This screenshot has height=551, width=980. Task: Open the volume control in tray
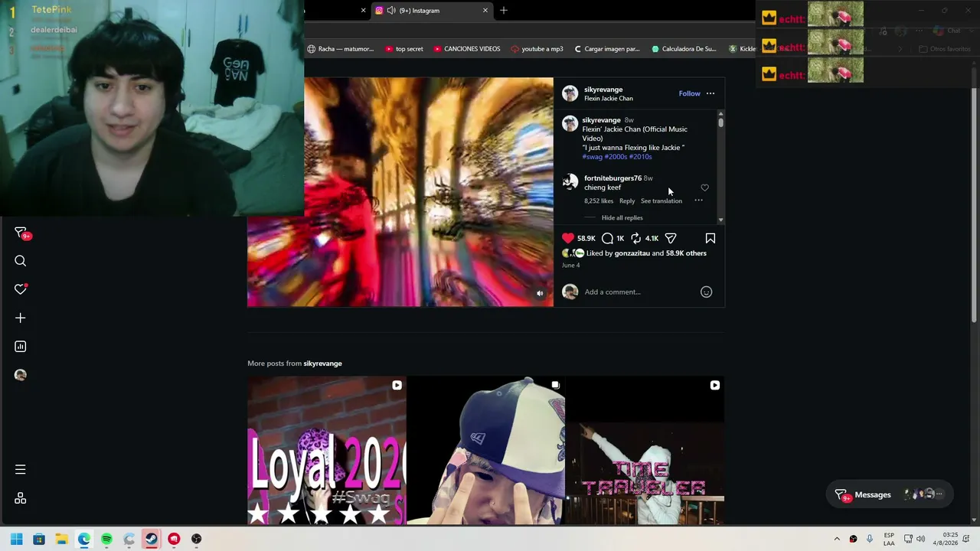click(x=920, y=539)
